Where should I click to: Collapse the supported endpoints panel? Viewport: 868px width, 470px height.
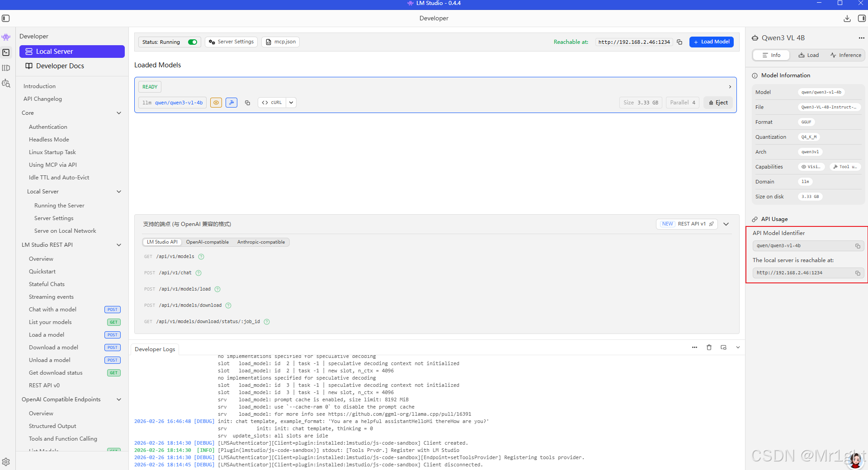tap(726, 224)
